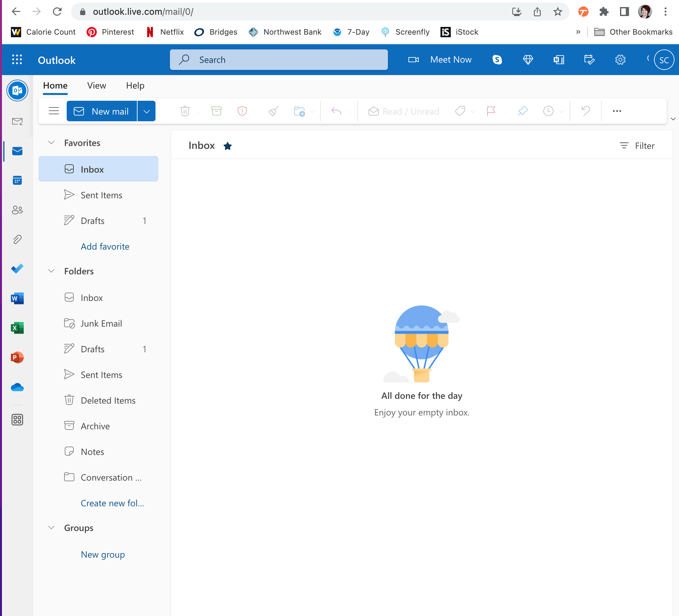Toggle the Inbox favorite star

[x=228, y=146]
